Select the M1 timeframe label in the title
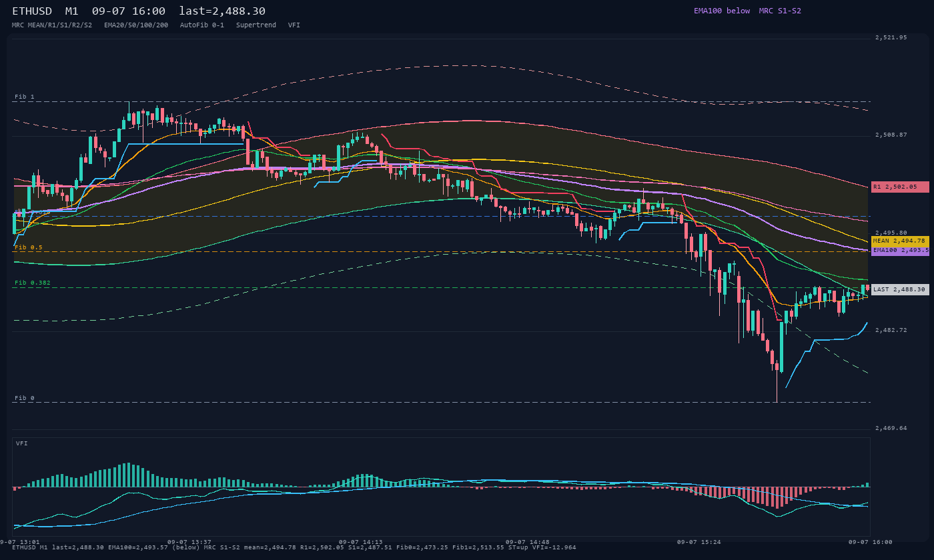The image size is (934, 560). 72,11
